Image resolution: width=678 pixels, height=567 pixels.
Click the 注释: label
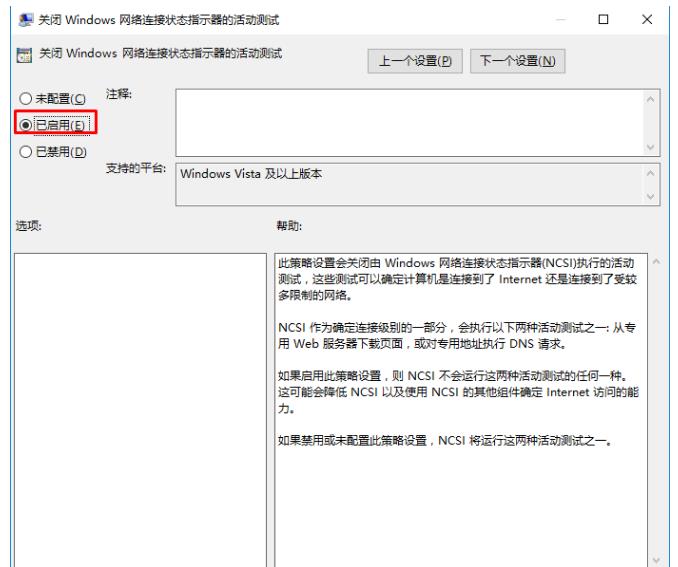coord(119,94)
